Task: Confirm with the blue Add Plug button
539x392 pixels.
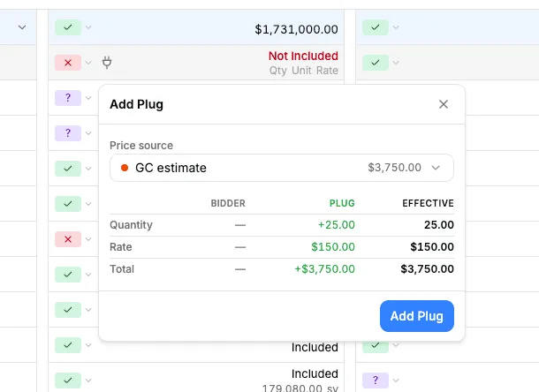Action: pos(417,316)
